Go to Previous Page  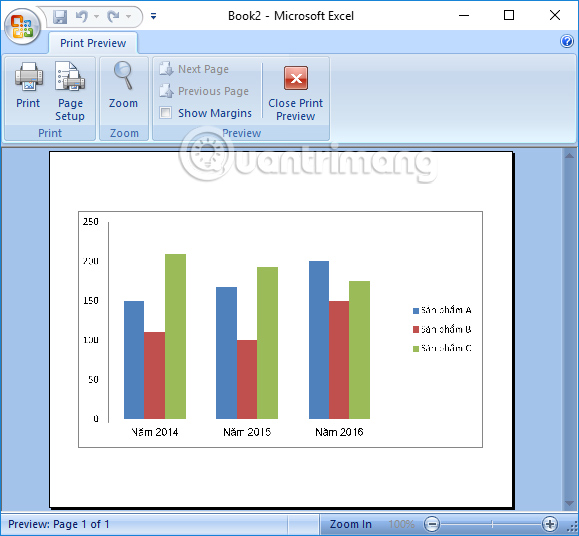click(x=204, y=91)
